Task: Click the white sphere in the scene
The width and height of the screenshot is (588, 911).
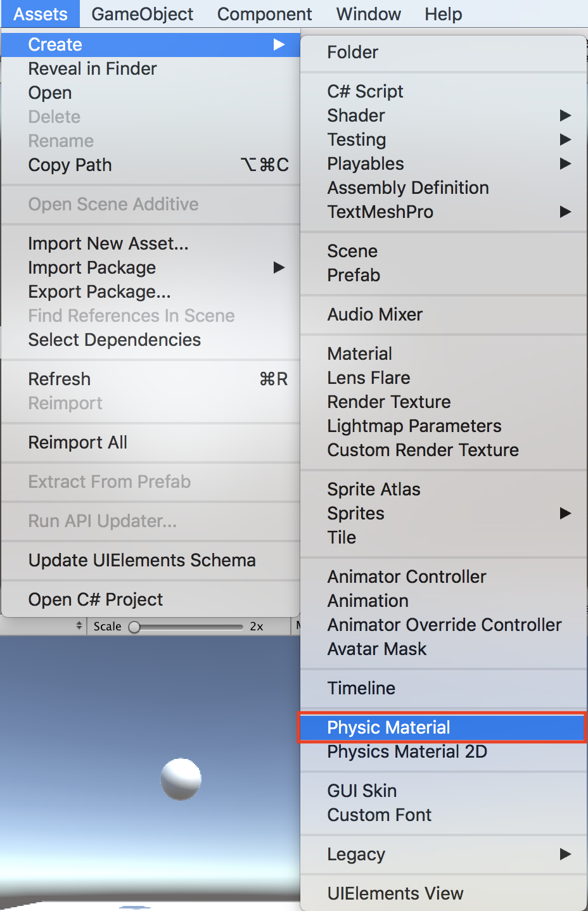Action: (x=181, y=779)
